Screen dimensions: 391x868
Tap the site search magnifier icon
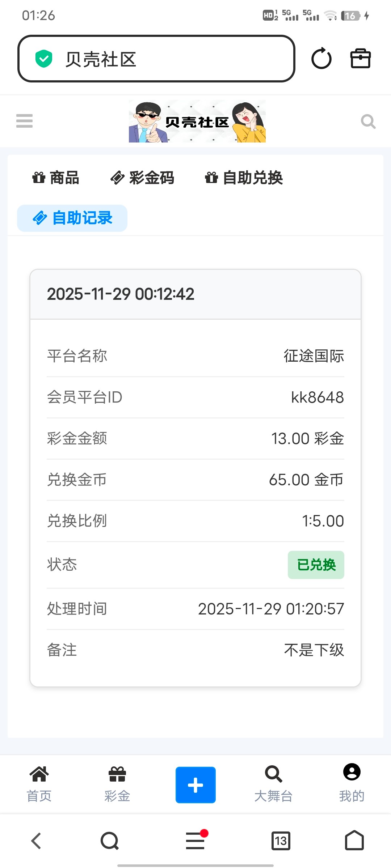368,122
